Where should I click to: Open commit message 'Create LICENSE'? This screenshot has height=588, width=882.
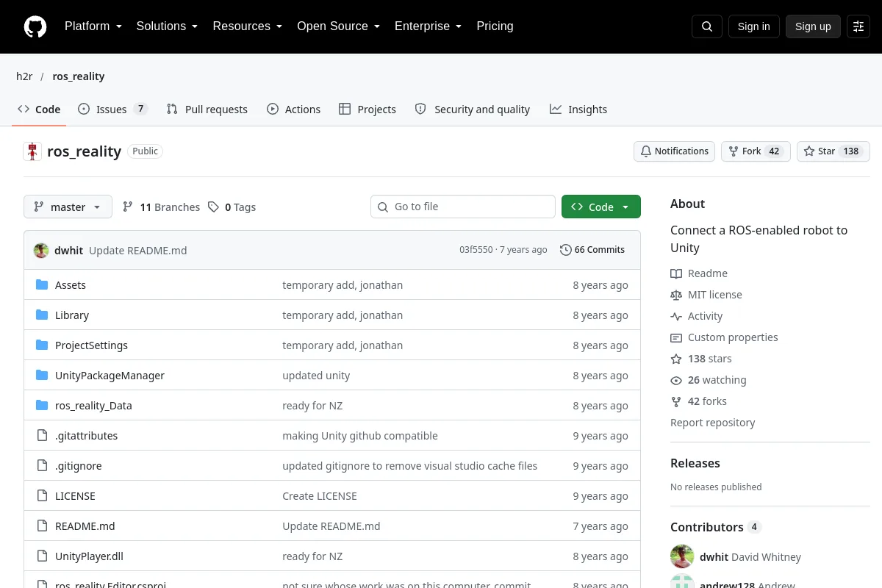[x=320, y=496]
